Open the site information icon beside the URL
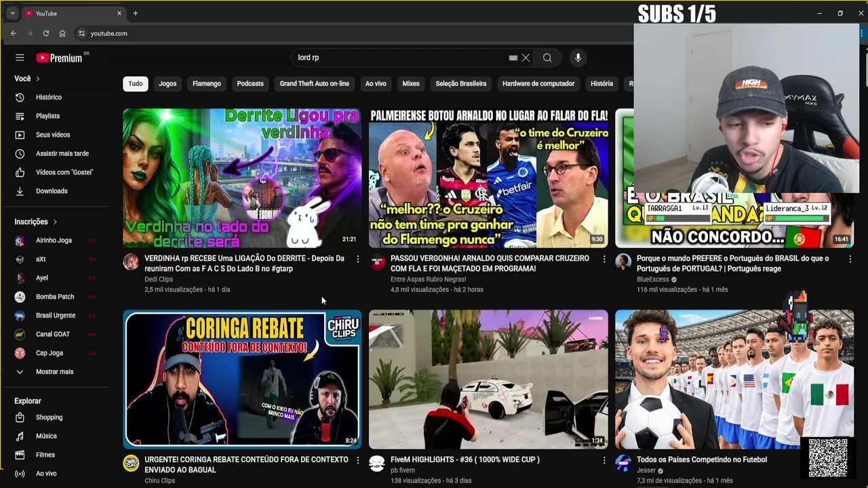 point(81,33)
